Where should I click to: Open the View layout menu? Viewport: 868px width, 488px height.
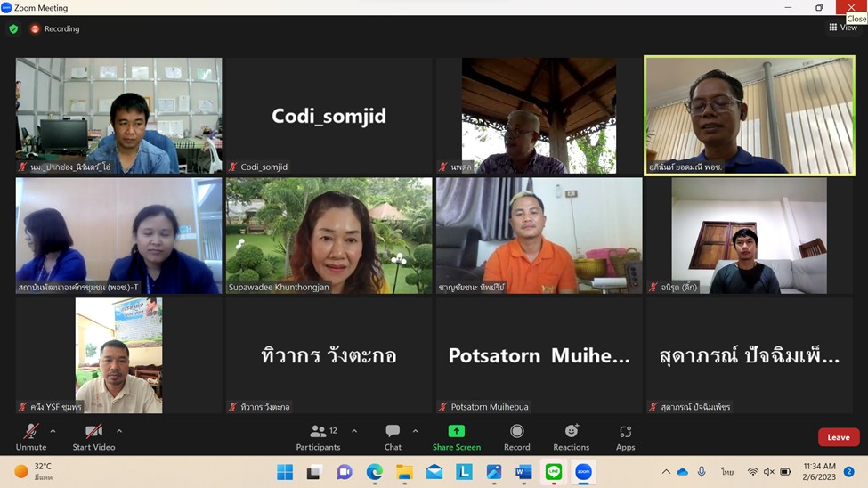click(x=843, y=28)
